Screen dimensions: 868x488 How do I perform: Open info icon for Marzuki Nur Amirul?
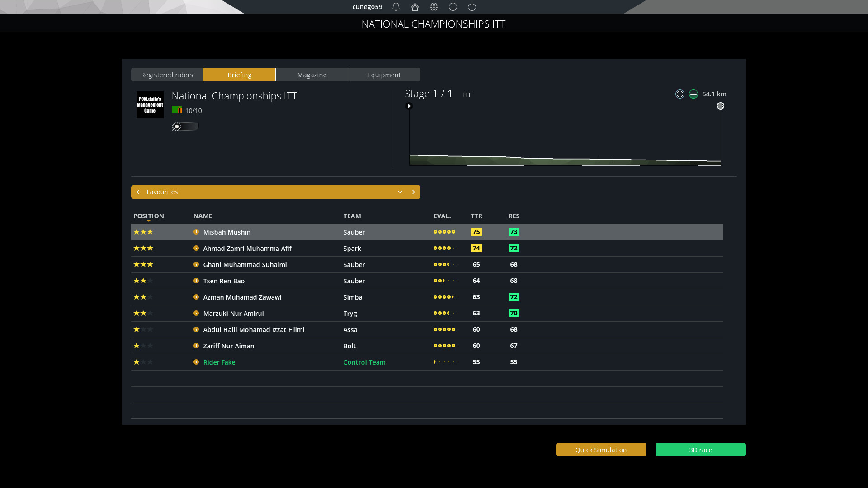196,313
